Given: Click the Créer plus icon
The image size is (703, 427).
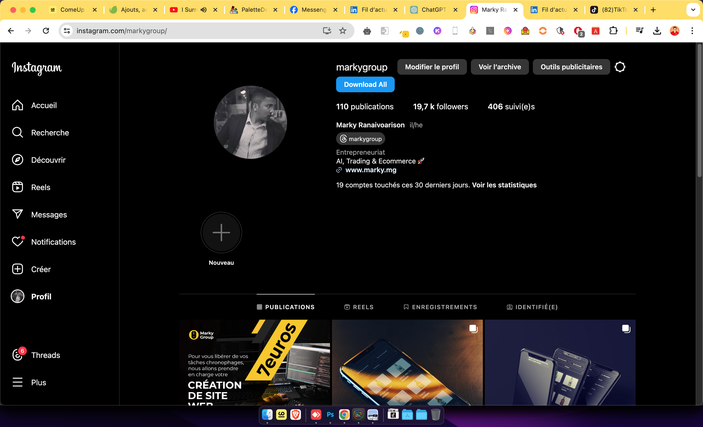Looking at the screenshot, I should point(18,269).
